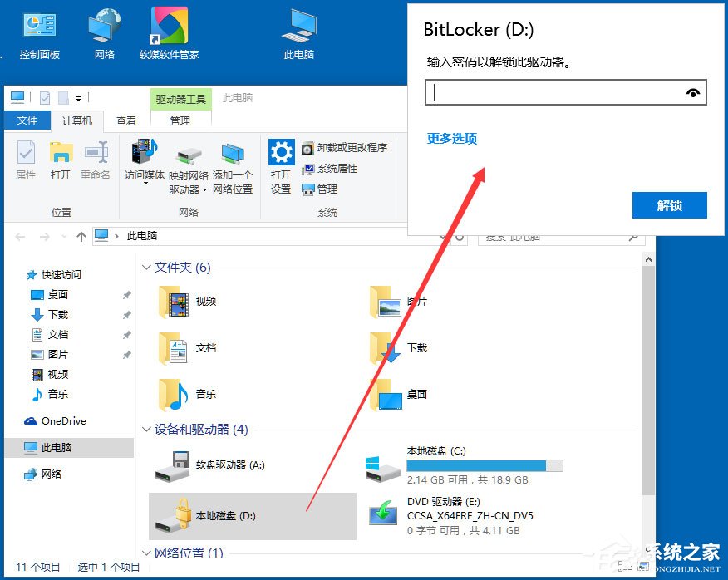Image resolution: width=728 pixels, height=580 pixels.
Task: Expand the 网络位置 section
Action: (x=148, y=553)
